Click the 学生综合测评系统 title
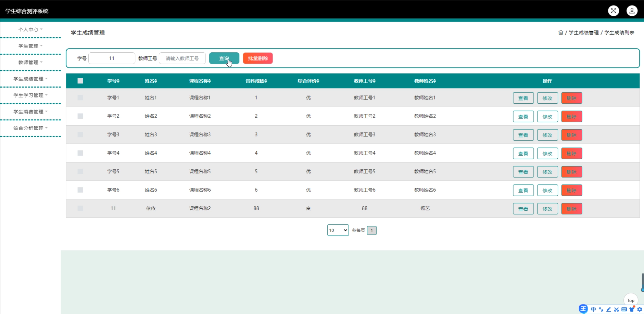The image size is (644, 314). (x=27, y=11)
